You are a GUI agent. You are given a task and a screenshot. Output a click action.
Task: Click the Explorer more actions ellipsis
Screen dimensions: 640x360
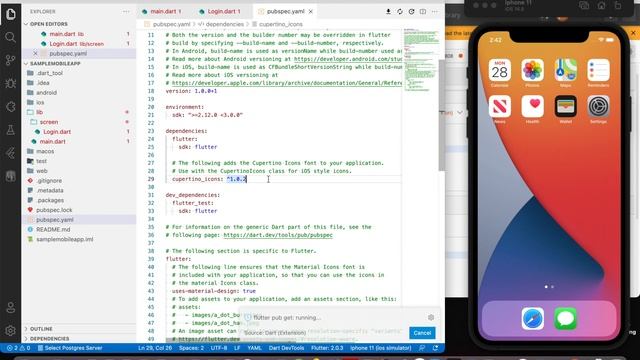(126, 12)
